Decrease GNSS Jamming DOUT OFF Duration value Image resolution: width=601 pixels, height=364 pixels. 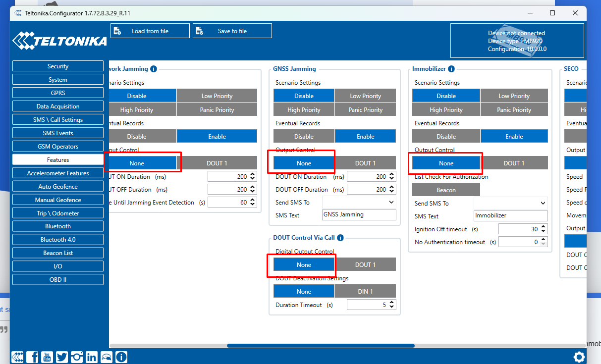pyautogui.click(x=392, y=192)
